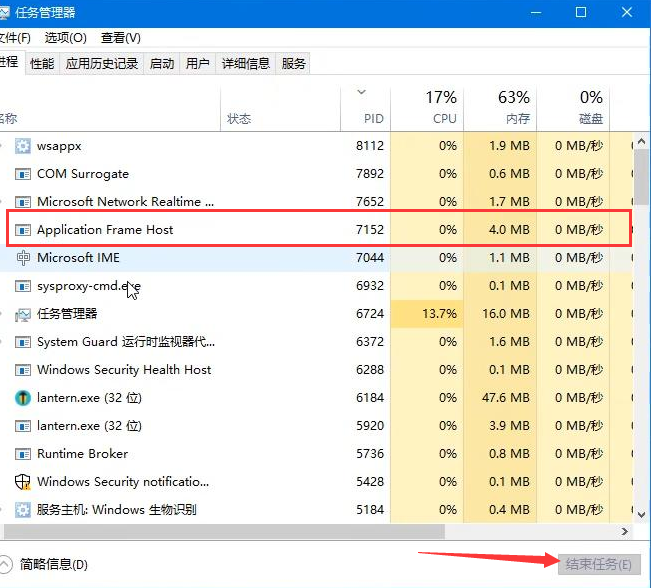This screenshot has width=651, height=588.
Task: Click the Windows Security Health Host icon
Action: [23, 370]
